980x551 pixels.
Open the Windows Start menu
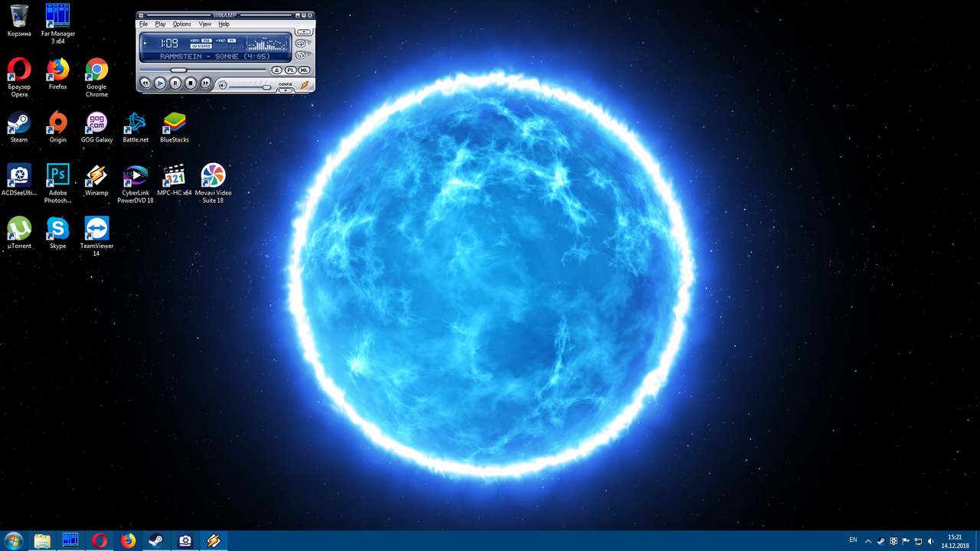14,541
